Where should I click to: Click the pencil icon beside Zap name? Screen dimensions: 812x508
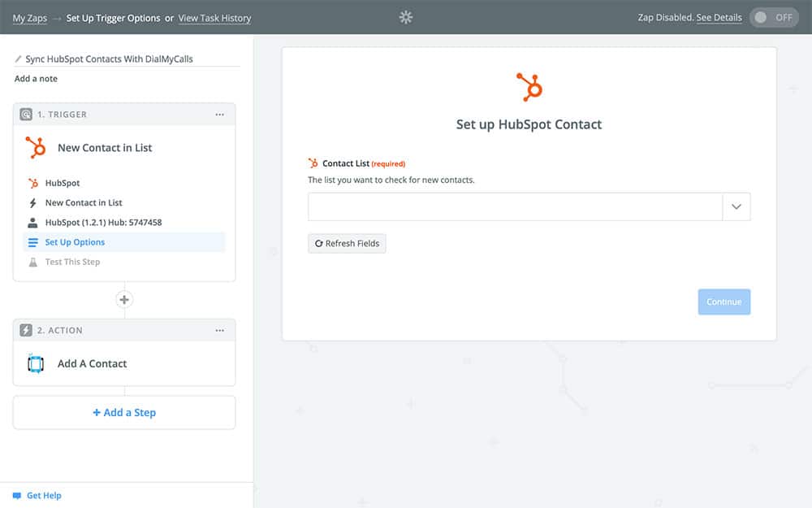(19, 59)
